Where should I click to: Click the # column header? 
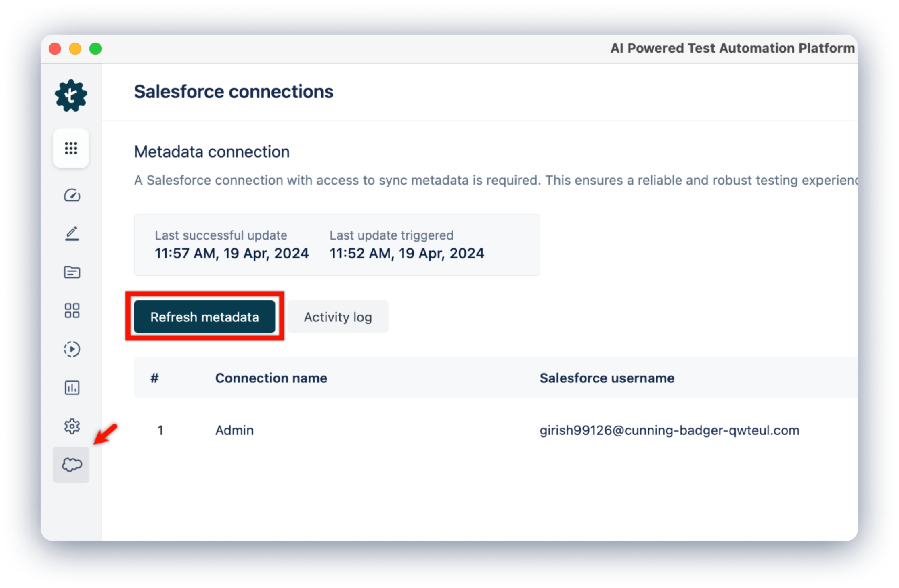tap(154, 378)
